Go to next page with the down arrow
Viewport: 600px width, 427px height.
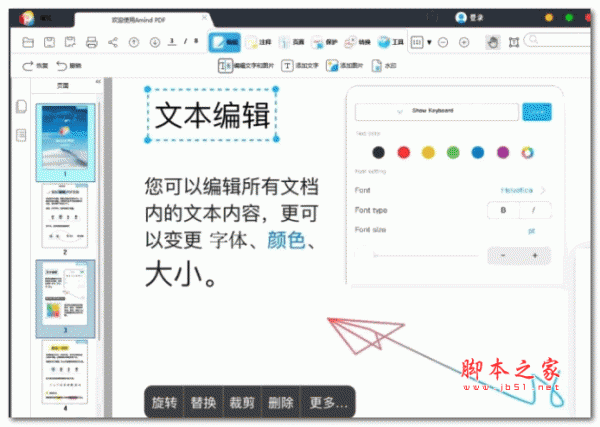pyautogui.click(x=155, y=42)
